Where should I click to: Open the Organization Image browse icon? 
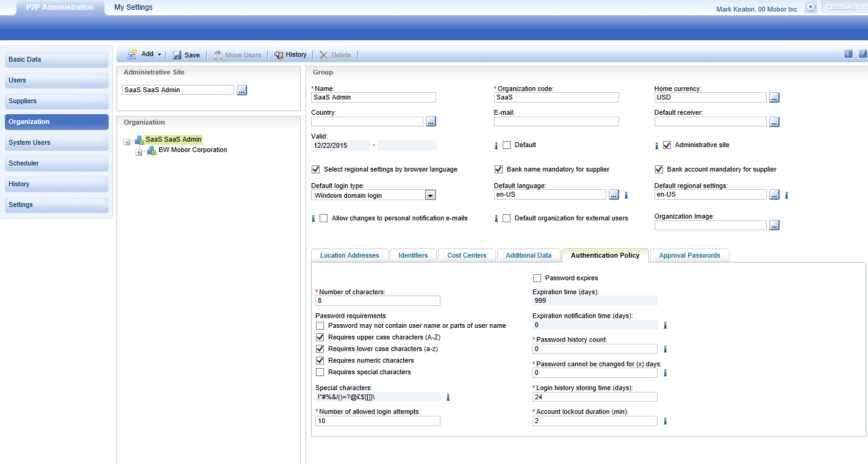[x=774, y=225]
